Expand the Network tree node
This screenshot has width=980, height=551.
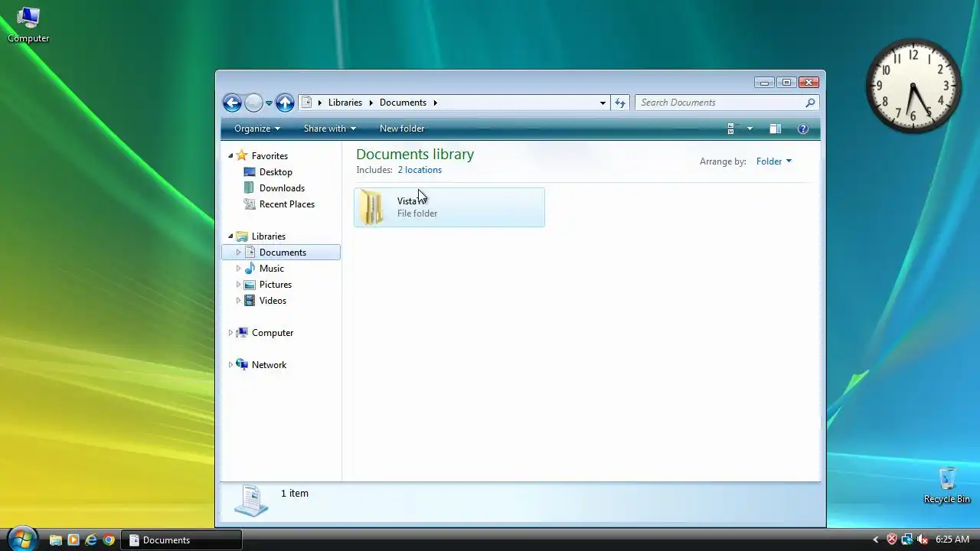[230, 365]
